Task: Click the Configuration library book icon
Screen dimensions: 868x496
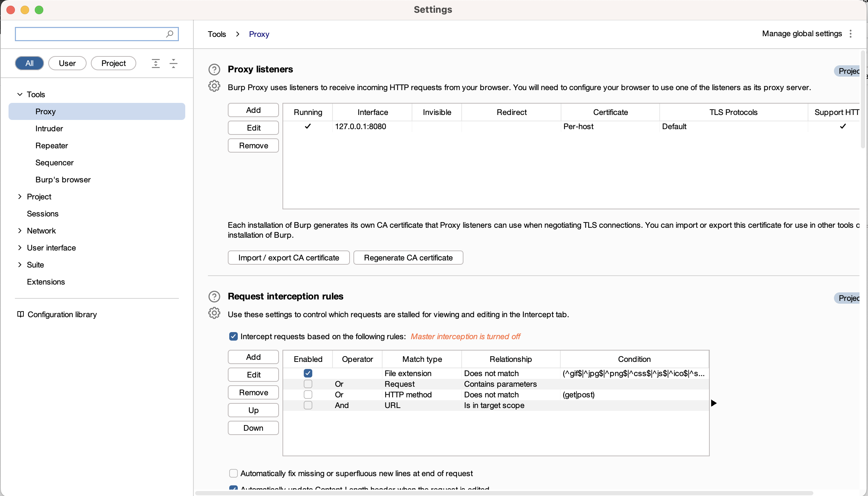Action: coord(21,314)
